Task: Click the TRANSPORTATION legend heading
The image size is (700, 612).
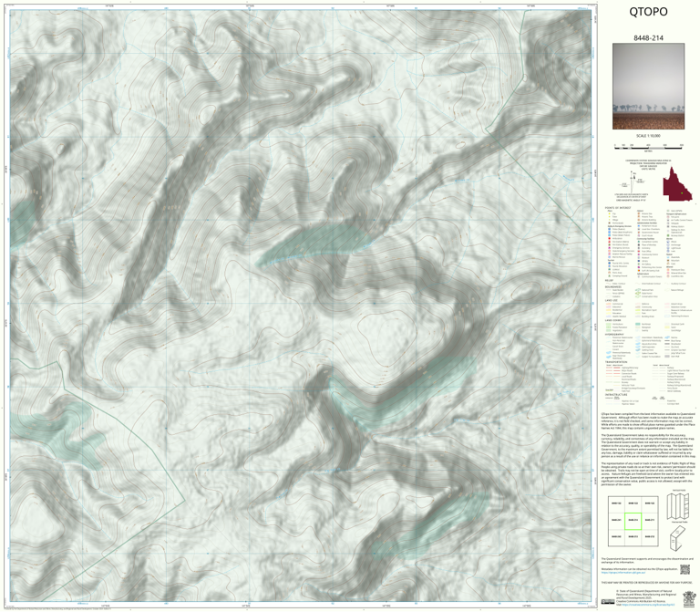Action: (616, 362)
